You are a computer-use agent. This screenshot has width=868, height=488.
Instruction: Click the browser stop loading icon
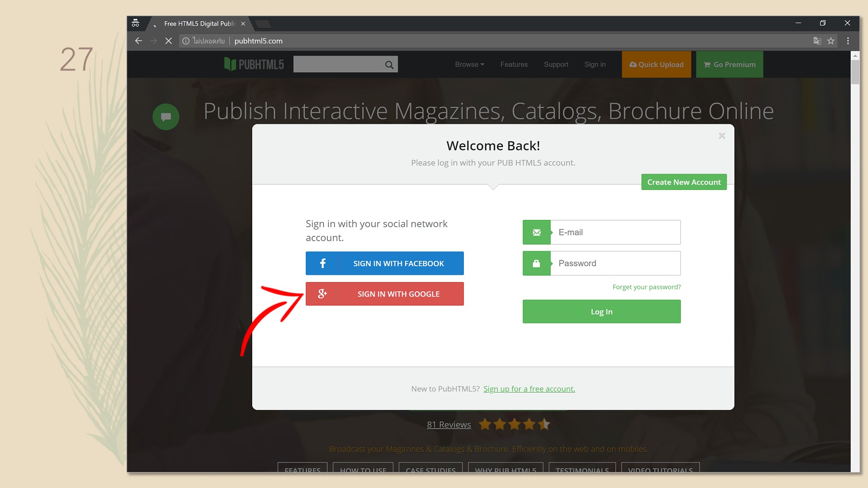(x=168, y=41)
